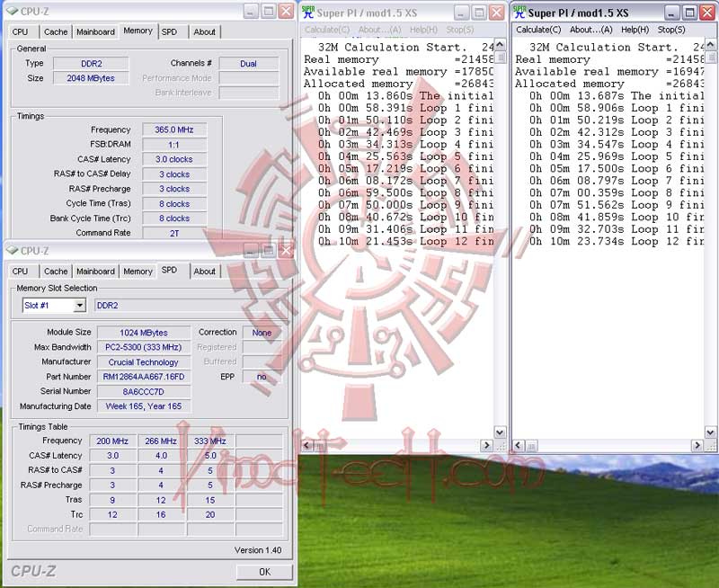Image resolution: width=719 pixels, height=588 pixels.
Task: Minimize the upper CPU-Z window
Action: click(251, 11)
